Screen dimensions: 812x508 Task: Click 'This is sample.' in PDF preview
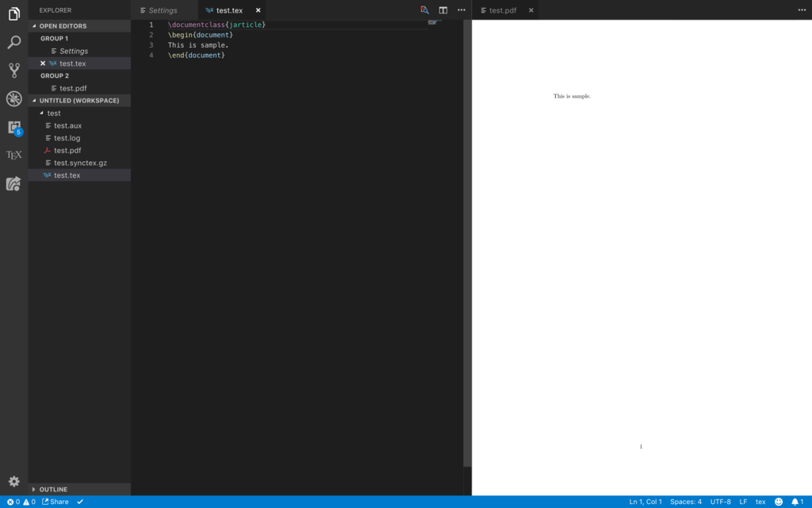point(572,96)
